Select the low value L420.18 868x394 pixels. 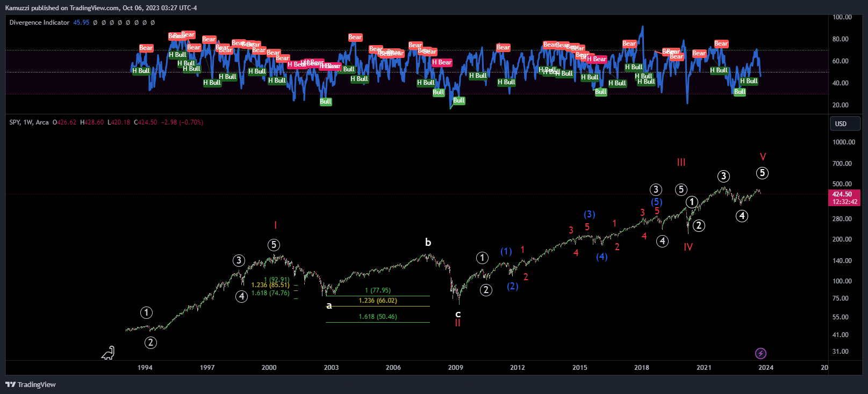(x=119, y=122)
